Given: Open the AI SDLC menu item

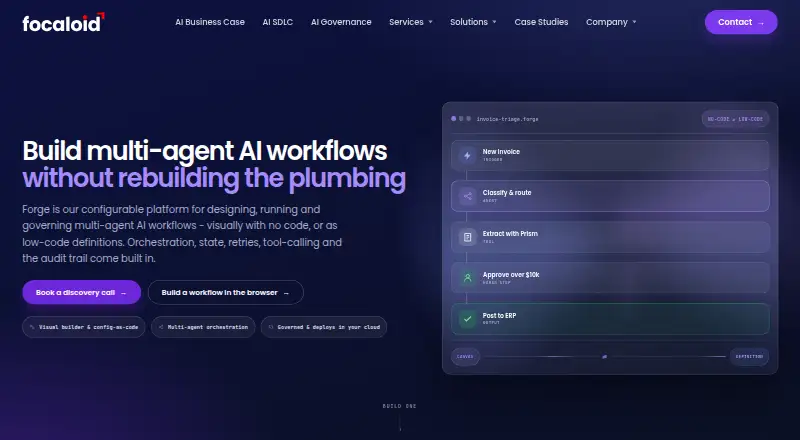Looking at the screenshot, I should coord(278,22).
